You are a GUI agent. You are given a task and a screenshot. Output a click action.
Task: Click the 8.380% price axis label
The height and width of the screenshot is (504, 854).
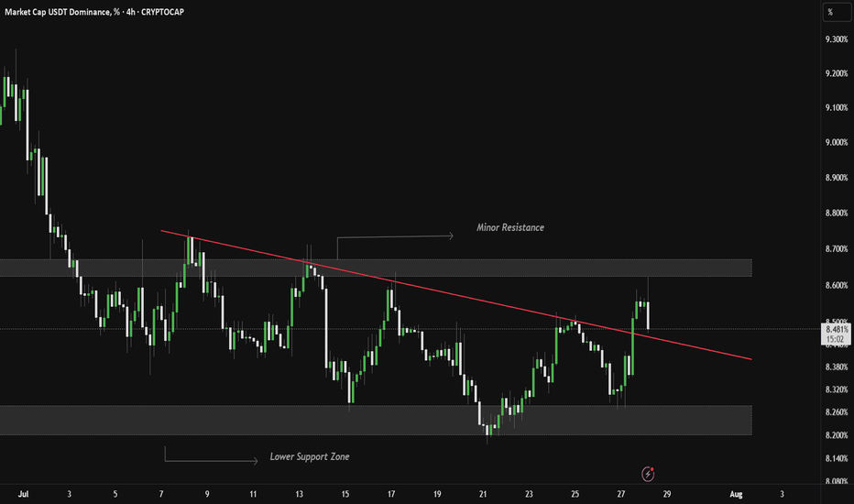coord(836,367)
